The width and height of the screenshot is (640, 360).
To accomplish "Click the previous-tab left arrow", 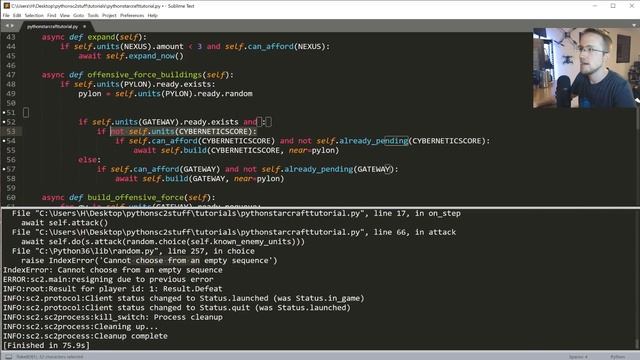I will point(7,26).
